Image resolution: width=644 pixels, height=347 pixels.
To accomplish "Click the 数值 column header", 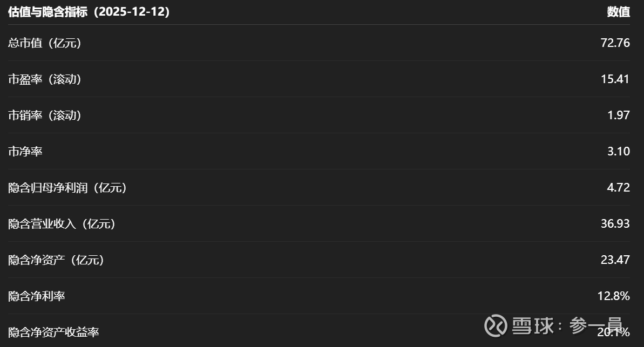I will pos(618,12).
